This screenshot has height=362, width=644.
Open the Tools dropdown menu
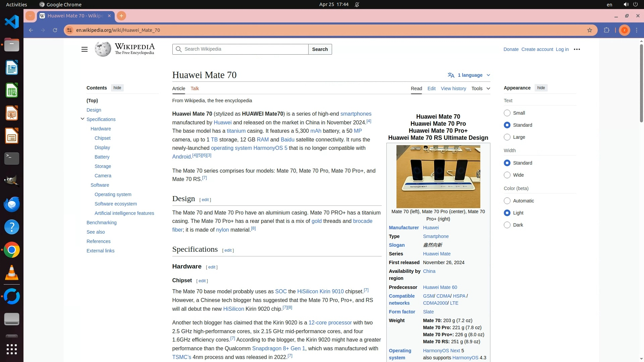(480, 88)
